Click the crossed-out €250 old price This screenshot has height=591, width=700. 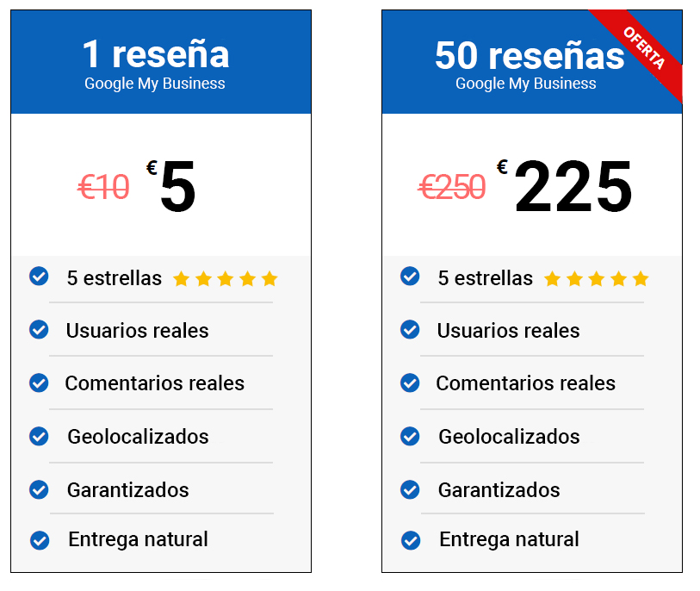tap(452, 187)
